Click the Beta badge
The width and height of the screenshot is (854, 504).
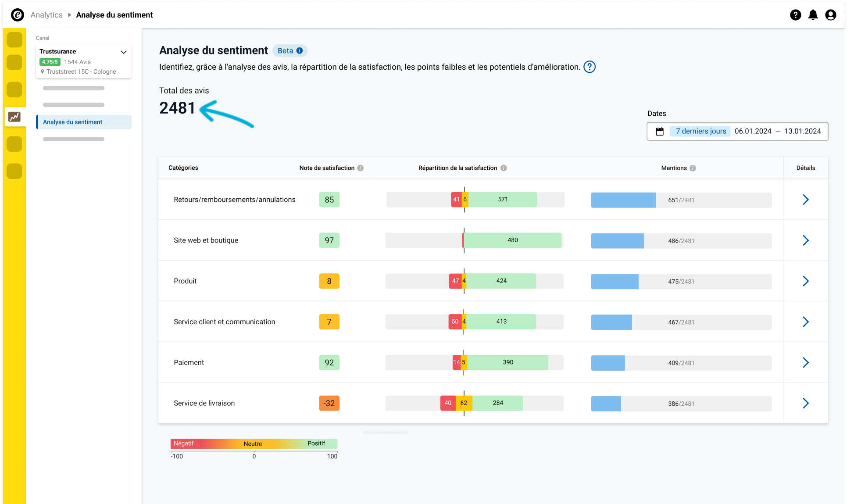[290, 51]
